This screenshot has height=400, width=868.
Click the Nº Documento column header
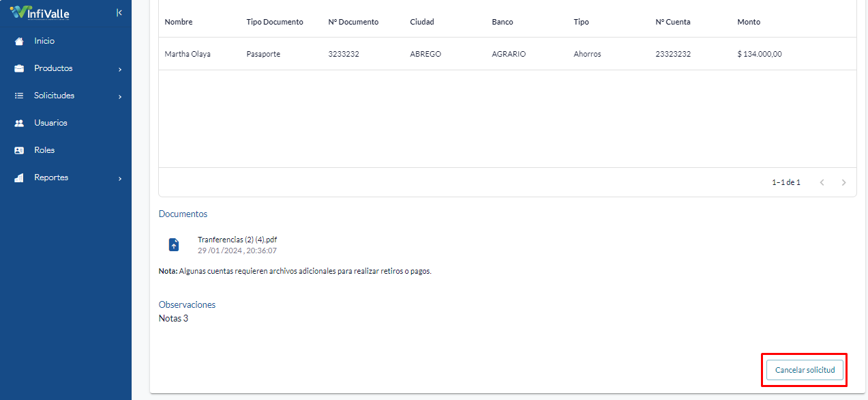(x=353, y=22)
